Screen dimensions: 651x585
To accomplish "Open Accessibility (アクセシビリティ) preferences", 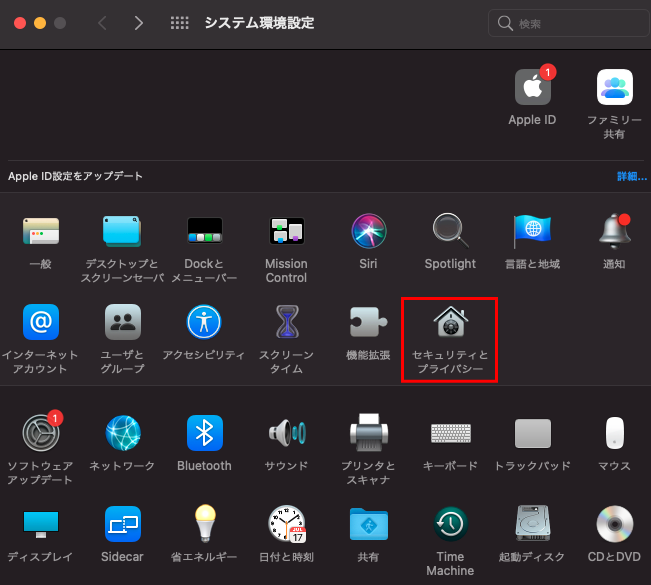I will coord(204,322).
